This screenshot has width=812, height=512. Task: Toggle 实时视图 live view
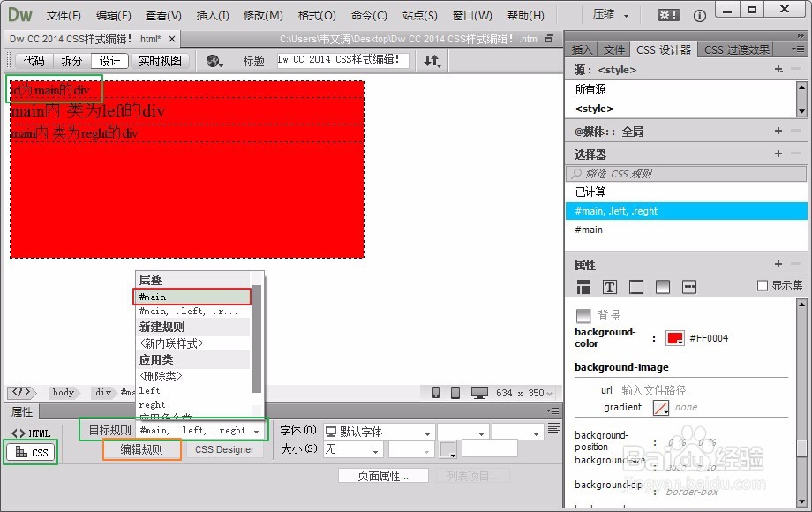coord(160,61)
